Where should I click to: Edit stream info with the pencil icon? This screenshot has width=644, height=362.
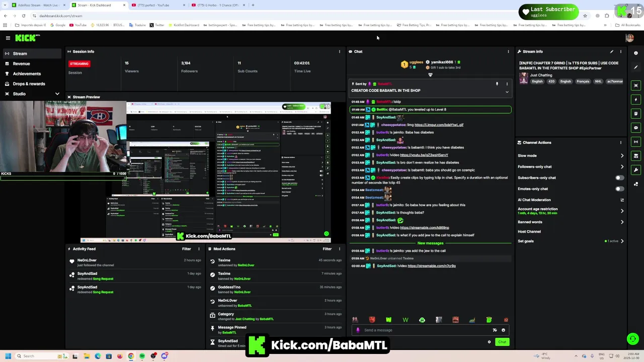[x=612, y=51]
